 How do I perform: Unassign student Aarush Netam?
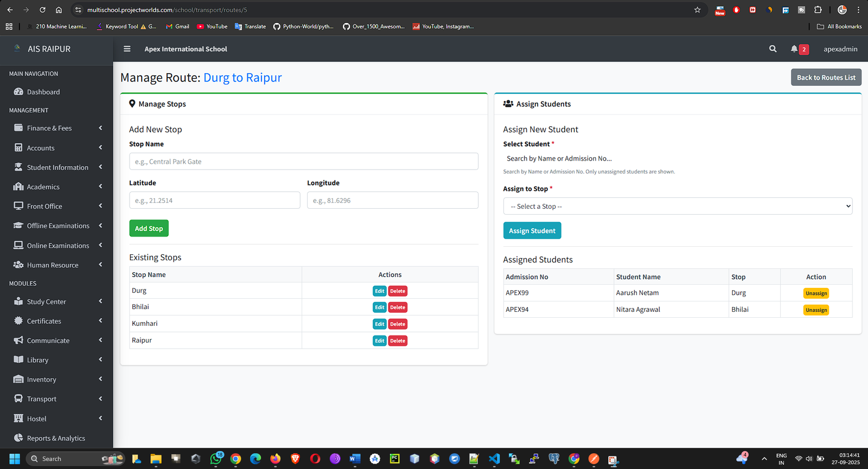(816, 293)
